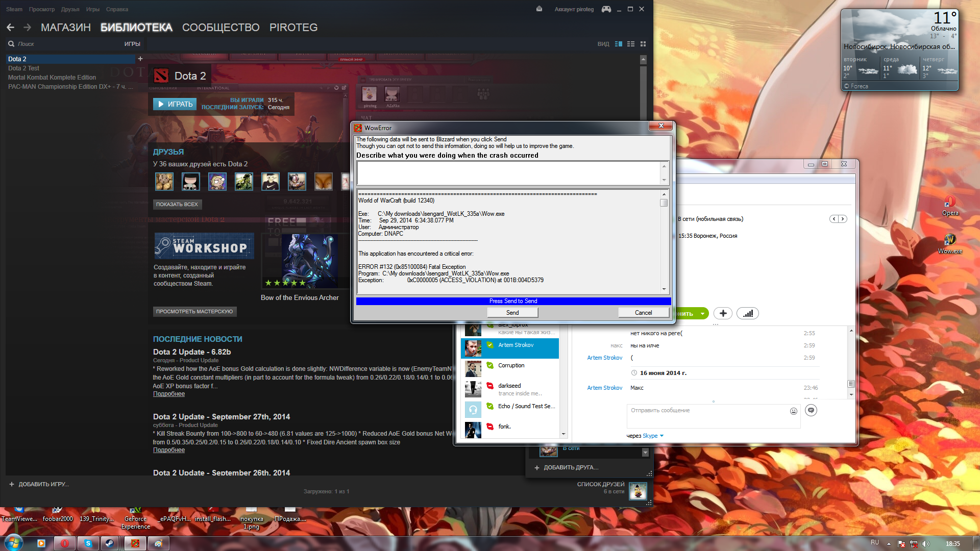Click previous arrow in Skype profile header
980x551 pixels.
point(834,219)
